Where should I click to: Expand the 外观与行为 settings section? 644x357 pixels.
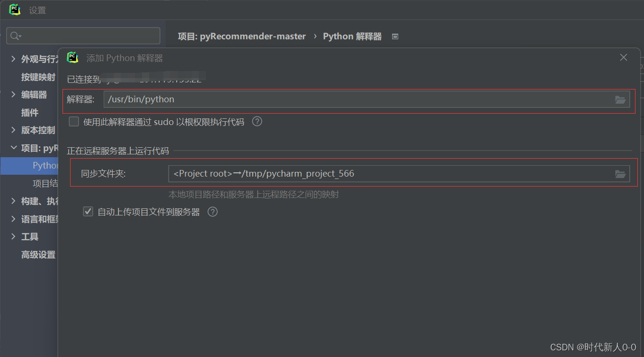(13, 59)
